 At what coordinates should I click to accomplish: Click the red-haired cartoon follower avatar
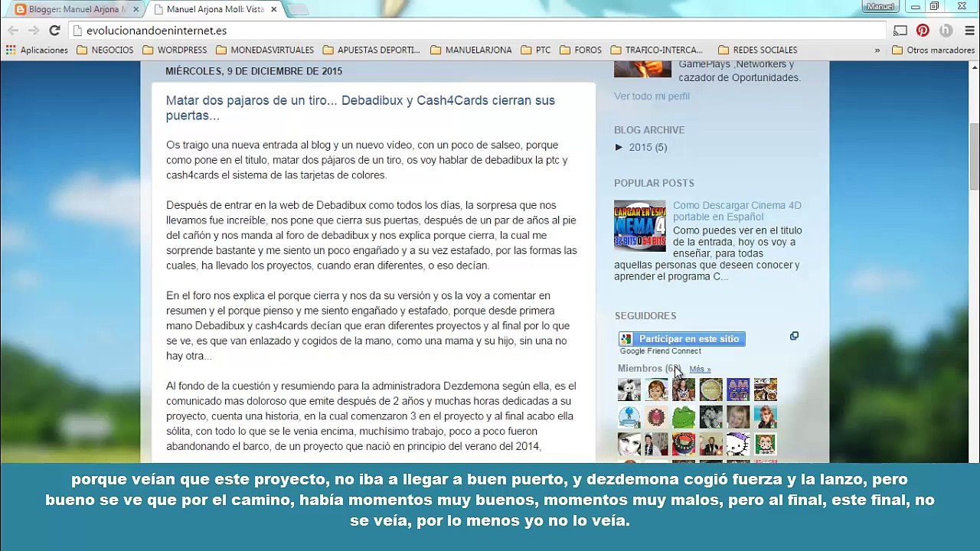(656, 390)
